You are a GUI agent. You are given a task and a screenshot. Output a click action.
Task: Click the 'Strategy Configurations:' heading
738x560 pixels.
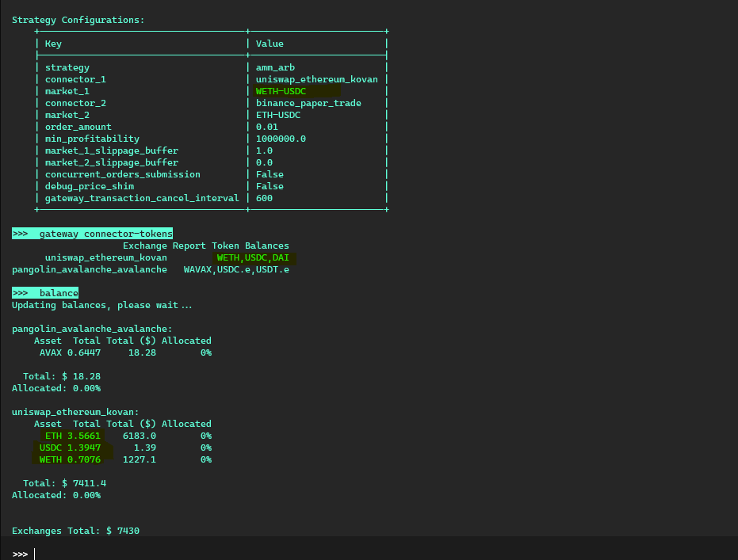(x=78, y=21)
